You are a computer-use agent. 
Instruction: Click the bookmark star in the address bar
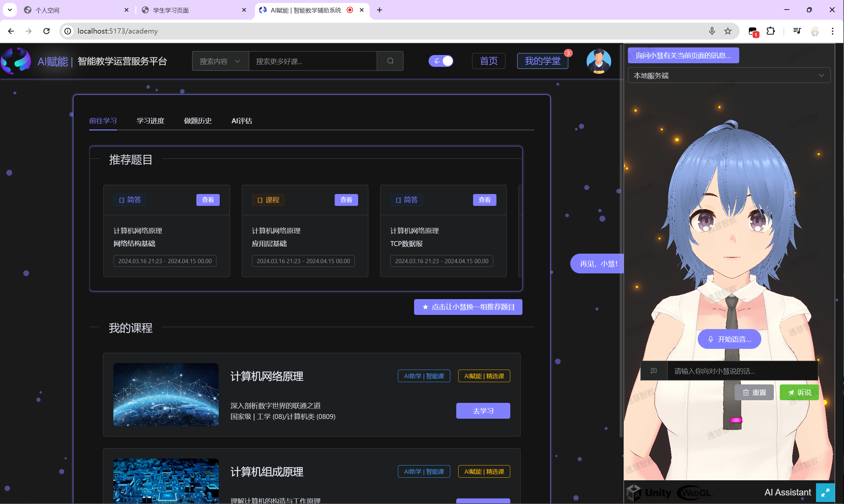point(727,31)
